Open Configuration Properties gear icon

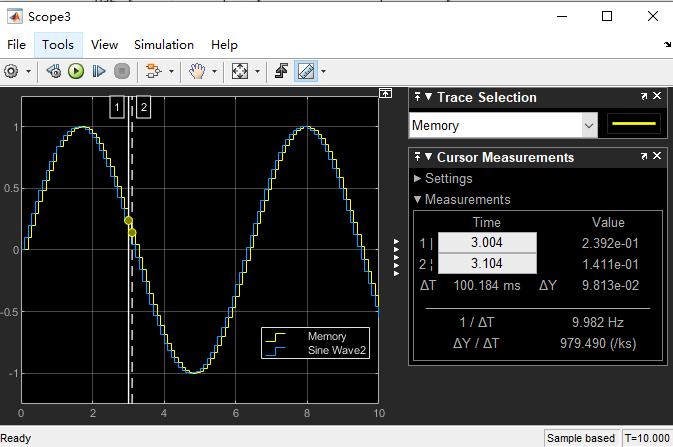12,71
